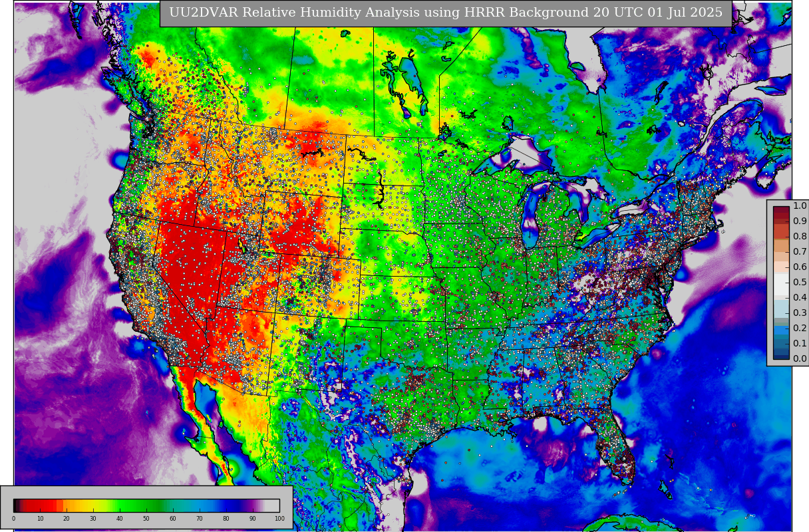Click the 0.8 label on right legend
Screen dimensions: 809x532
[x=800, y=237]
